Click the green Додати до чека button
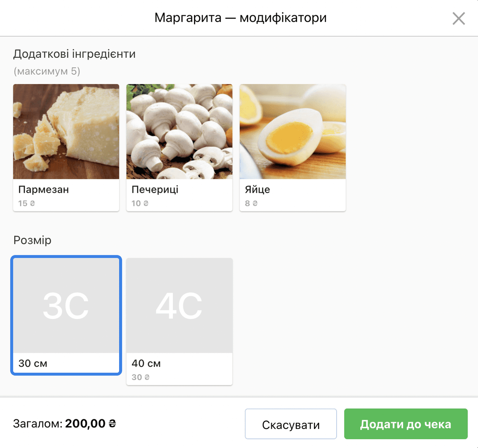 pyautogui.click(x=406, y=424)
